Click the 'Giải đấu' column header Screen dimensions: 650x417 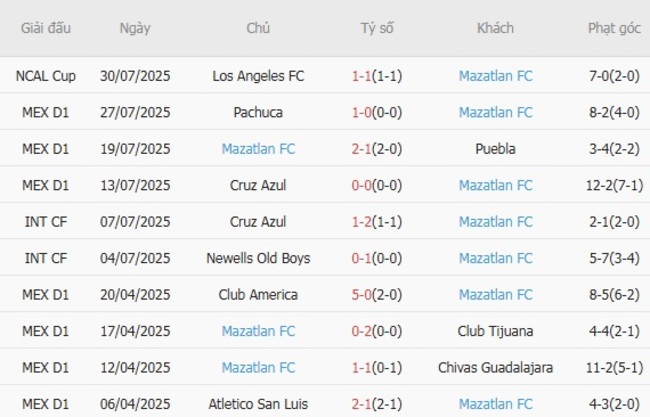click(x=45, y=28)
